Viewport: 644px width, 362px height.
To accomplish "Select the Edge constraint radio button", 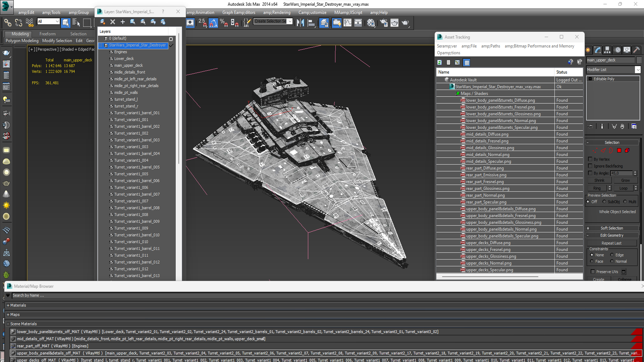I will [x=612, y=255].
